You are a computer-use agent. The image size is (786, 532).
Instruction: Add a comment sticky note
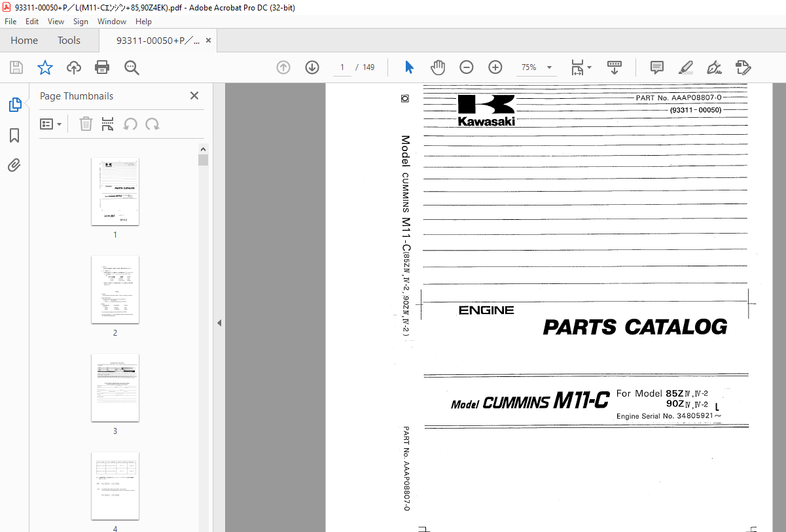[x=657, y=67]
